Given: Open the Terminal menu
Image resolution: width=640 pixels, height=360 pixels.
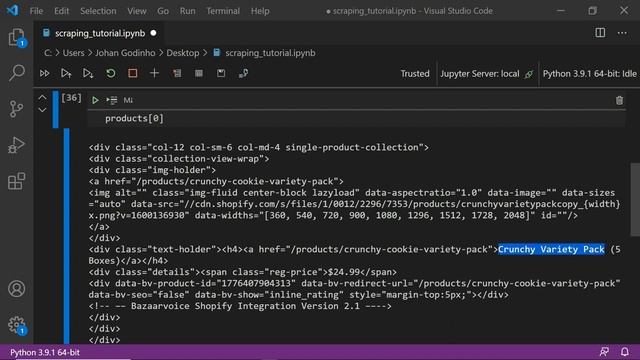Looking at the screenshot, I should point(223,11).
